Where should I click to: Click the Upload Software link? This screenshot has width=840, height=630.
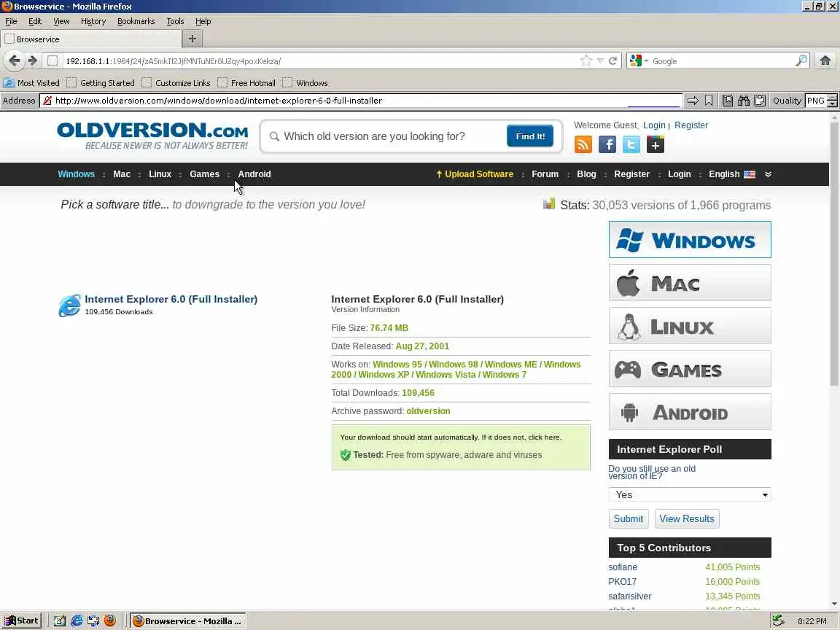(x=475, y=174)
